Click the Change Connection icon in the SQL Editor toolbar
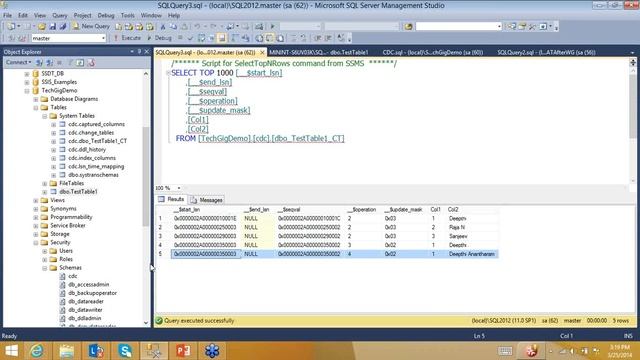The width and height of the screenshot is (640, 360). (22, 38)
